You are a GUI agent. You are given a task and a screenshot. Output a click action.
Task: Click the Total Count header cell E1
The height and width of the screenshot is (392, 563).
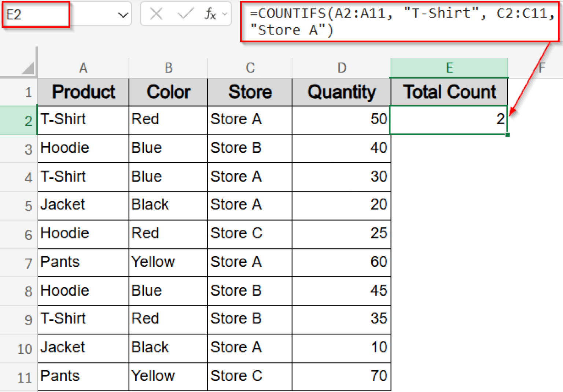pos(449,92)
